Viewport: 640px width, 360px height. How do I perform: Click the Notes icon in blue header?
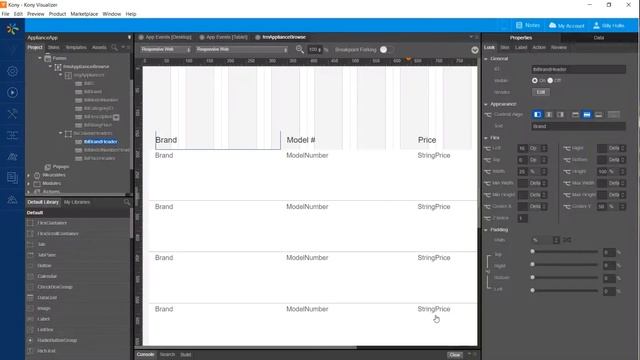pyautogui.click(x=519, y=25)
